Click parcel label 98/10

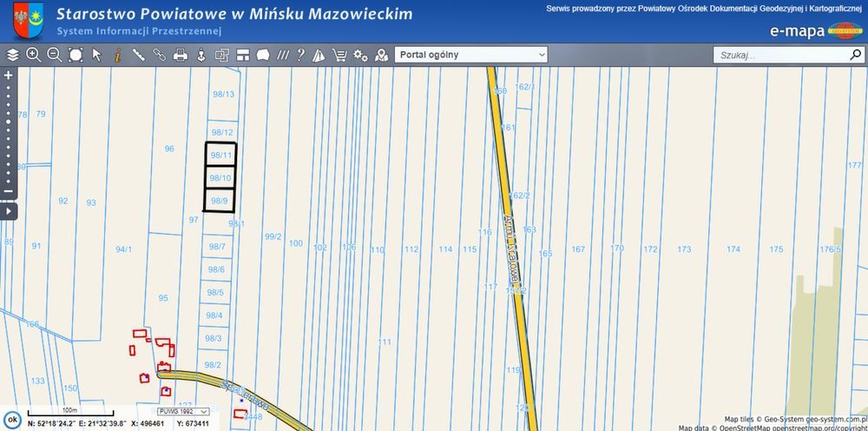pyautogui.click(x=220, y=178)
